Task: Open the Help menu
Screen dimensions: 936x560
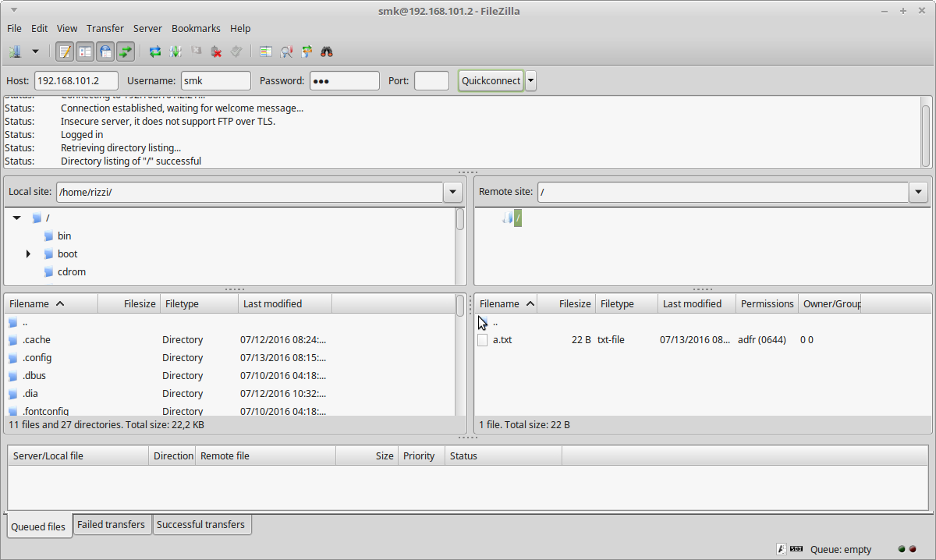Action: [240, 28]
